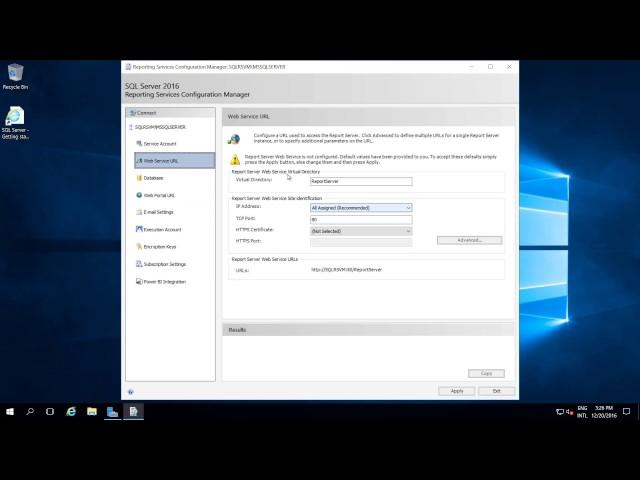Click the ENG INTL language indicator
Image resolution: width=640 pixels, height=480 pixels.
tap(582, 412)
